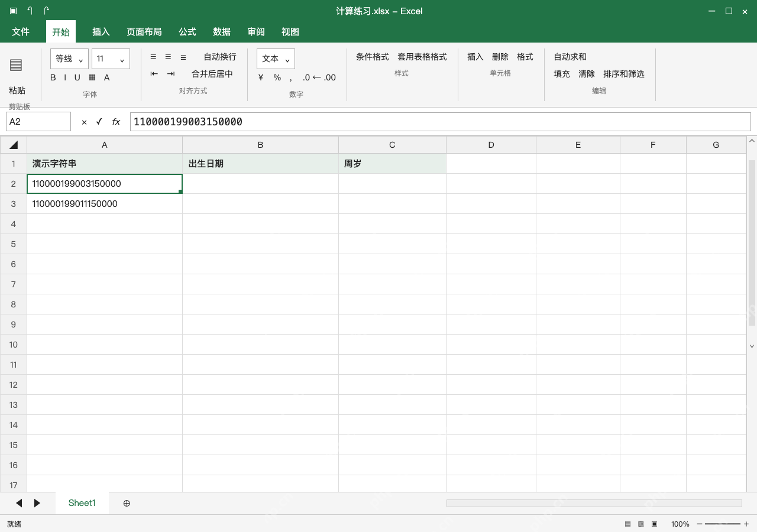Toggle wrap text (自动换行)

click(x=220, y=57)
